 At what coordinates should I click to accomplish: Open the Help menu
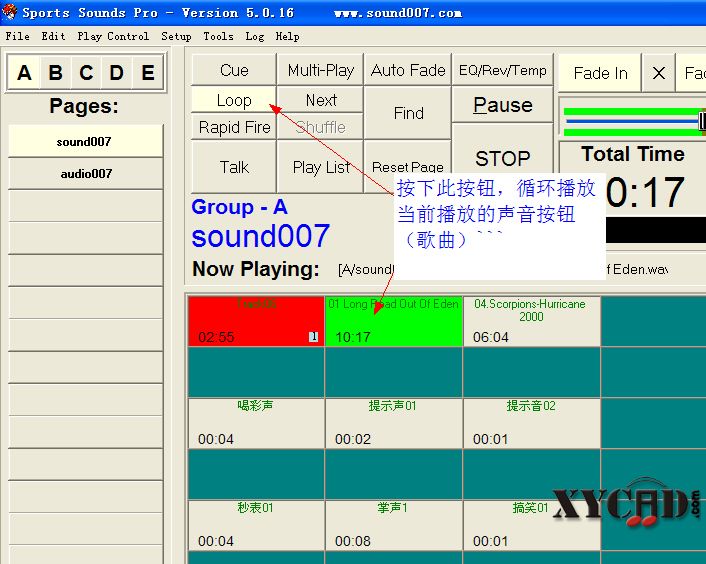point(287,36)
